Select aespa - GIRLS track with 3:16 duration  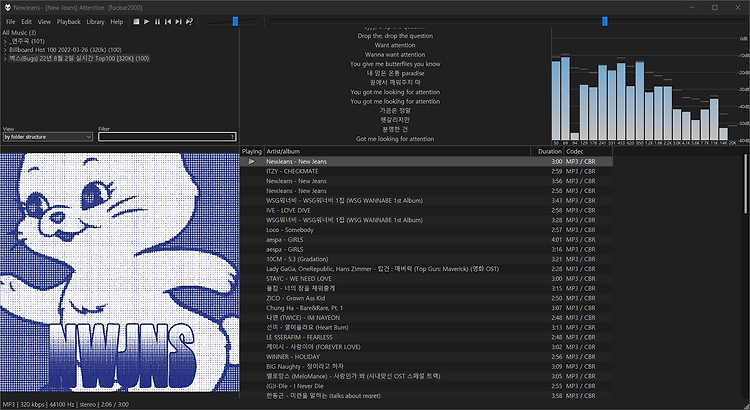click(x=426, y=250)
